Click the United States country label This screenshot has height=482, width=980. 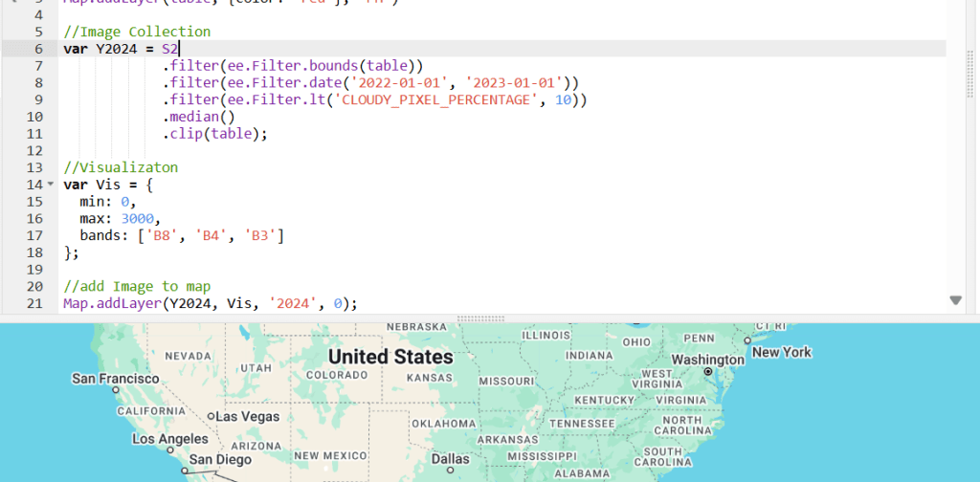point(390,357)
